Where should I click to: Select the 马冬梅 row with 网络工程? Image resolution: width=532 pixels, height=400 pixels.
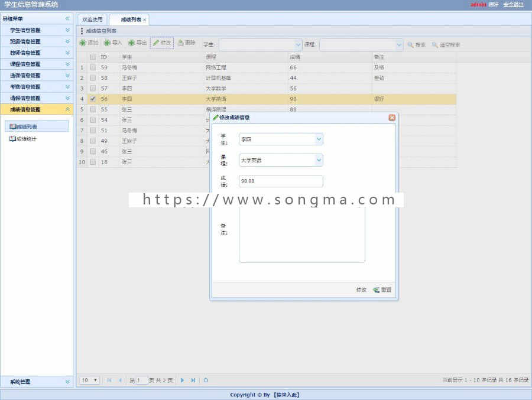click(x=267, y=67)
